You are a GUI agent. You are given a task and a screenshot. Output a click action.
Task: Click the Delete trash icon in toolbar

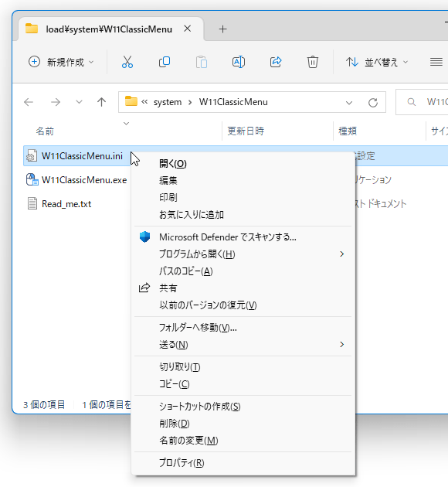tap(313, 62)
